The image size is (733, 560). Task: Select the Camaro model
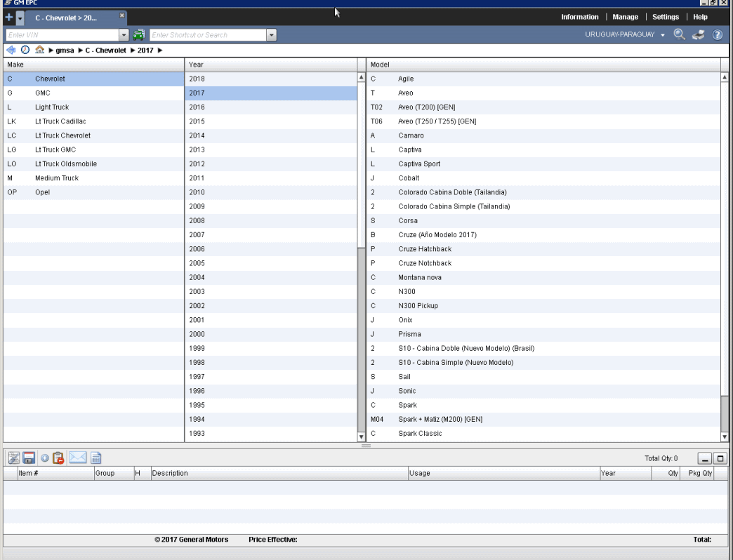(x=411, y=135)
